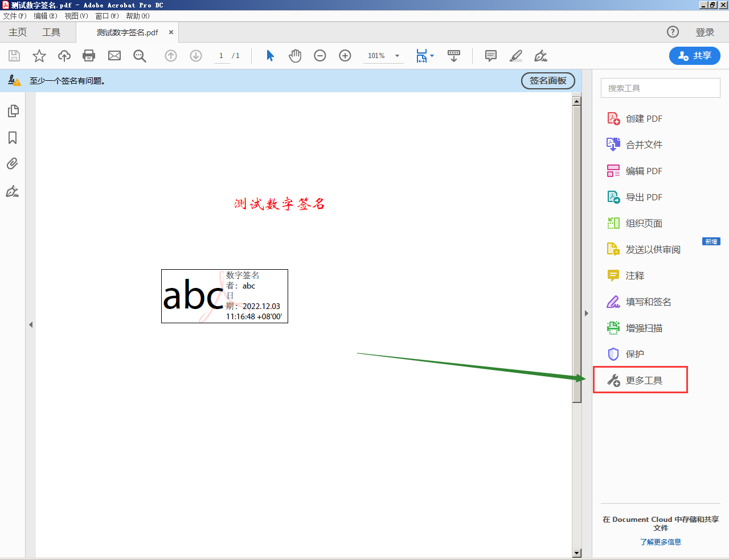Viewport: 729px width, 560px height.
Task: Send file by email envelope icon
Action: 114,56
